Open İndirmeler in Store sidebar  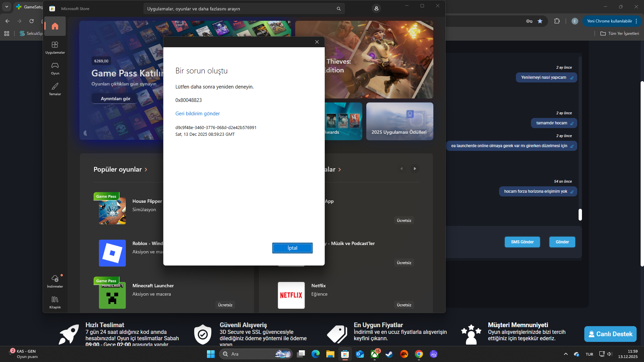point(55,281)
